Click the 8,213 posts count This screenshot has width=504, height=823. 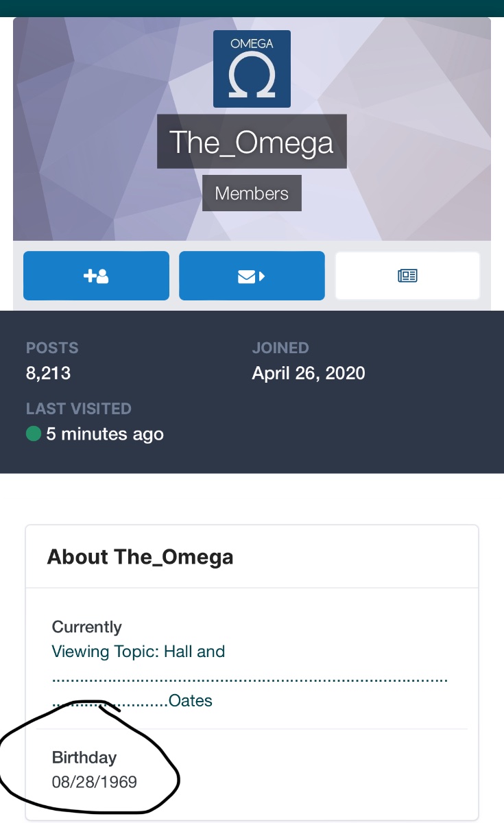click(x=48, y=373)
